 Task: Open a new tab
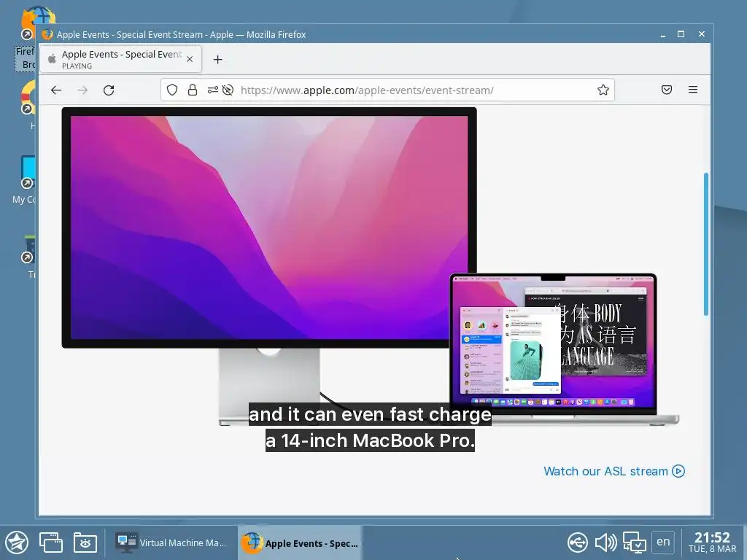pyautogui.click(x=217, y=60)
